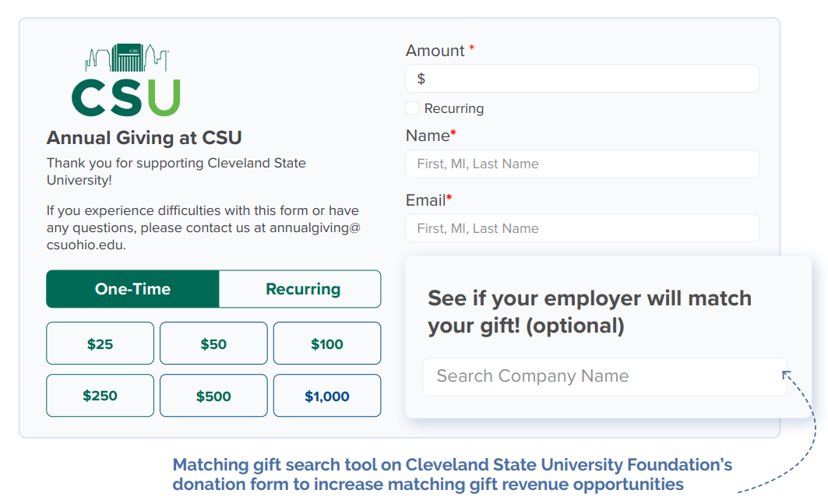Click the $500 gift amount
Image resolution: width=828 pixels, height=504 pixels.
pyautogui.click(x=213, y=395)
